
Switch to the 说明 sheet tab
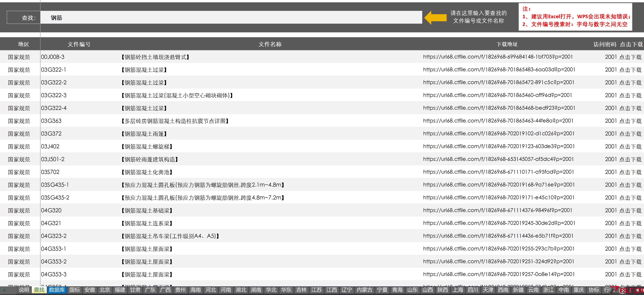click(24, 290)
